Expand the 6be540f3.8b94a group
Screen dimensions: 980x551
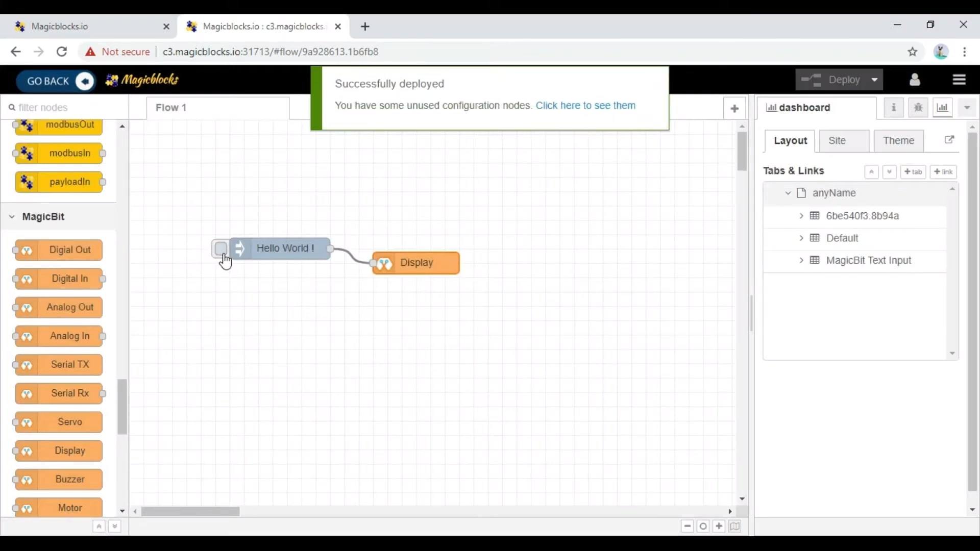(x=801, y=216)
